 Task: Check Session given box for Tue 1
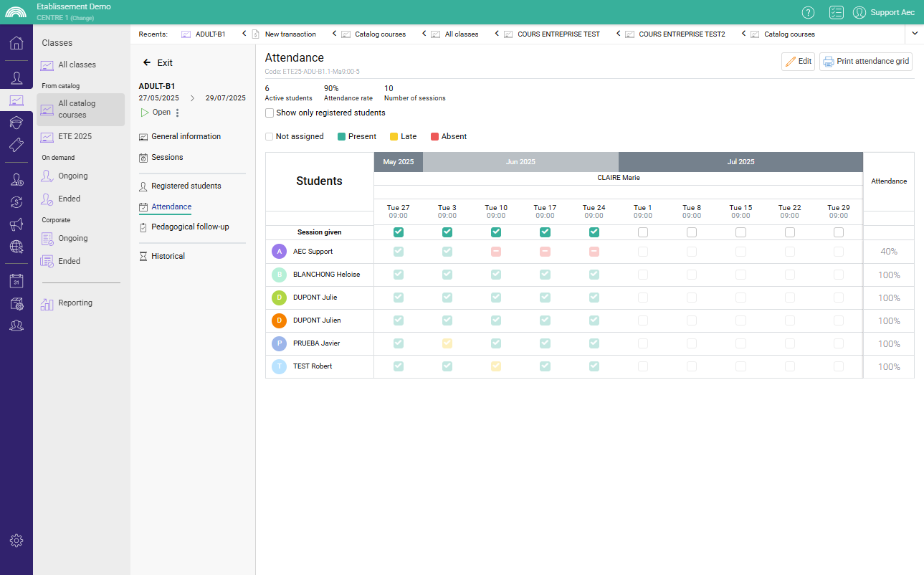click(643, 232)
